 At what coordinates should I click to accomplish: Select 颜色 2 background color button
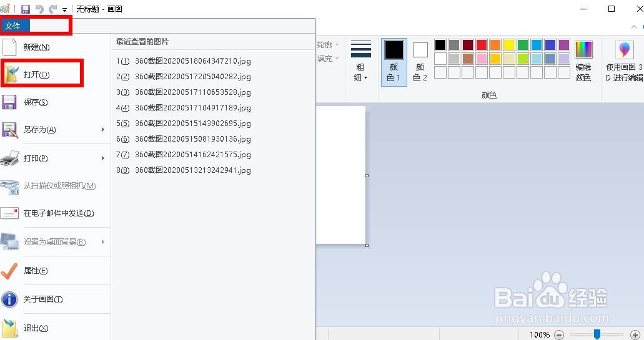420,62
